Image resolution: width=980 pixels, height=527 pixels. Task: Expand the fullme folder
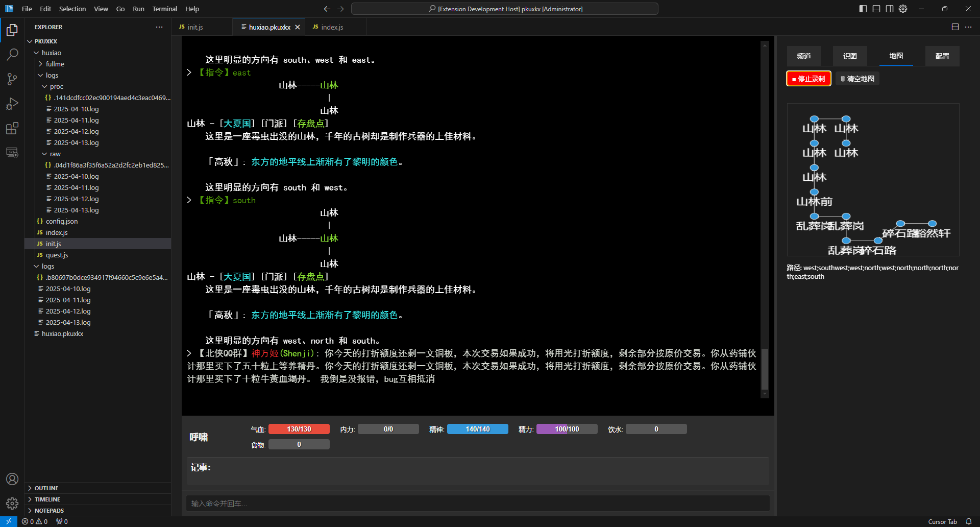[x=55, y=63]
